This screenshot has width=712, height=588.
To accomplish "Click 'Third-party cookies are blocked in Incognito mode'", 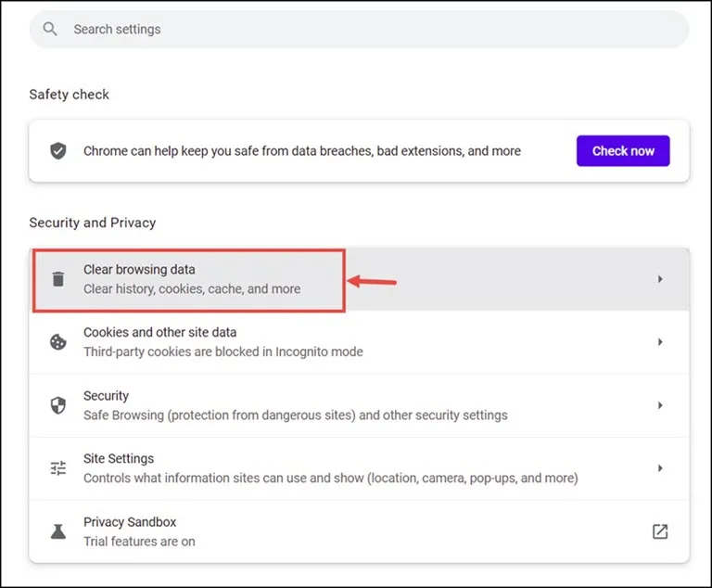I will (223, 352).
